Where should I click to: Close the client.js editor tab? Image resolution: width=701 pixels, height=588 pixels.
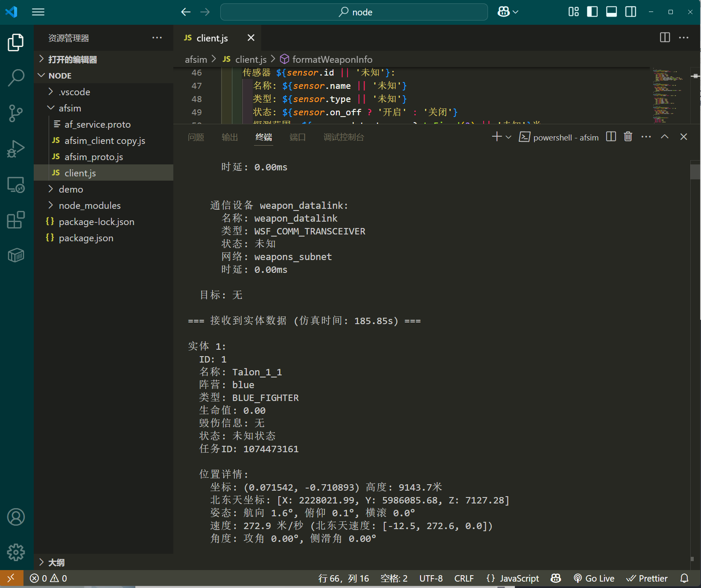pyautogui.click(x=251, y=38)
